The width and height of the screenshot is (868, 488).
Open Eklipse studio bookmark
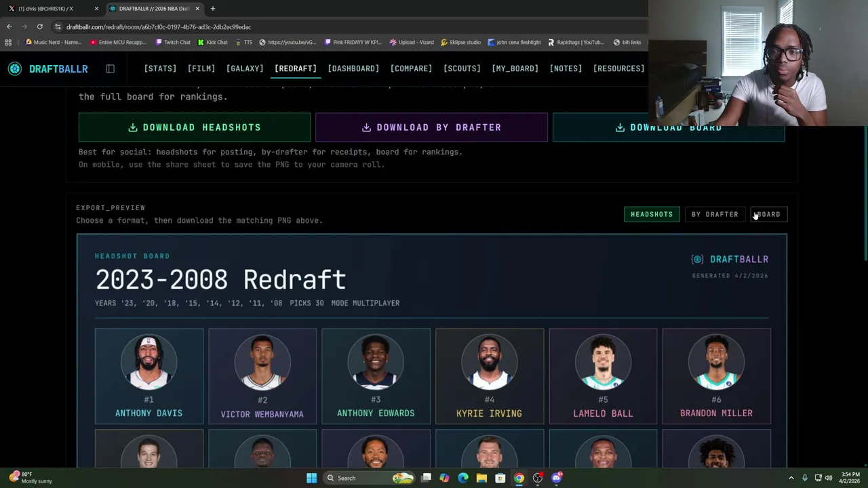460,42
